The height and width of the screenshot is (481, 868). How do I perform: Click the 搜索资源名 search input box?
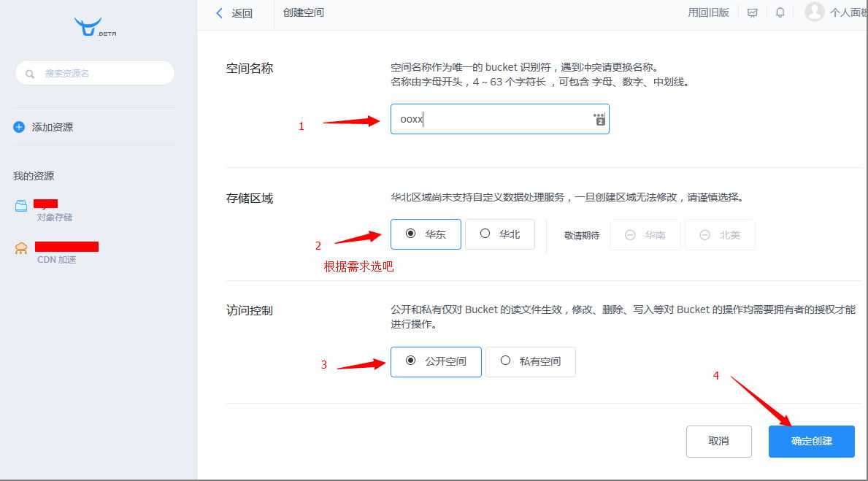click(94, 73)
